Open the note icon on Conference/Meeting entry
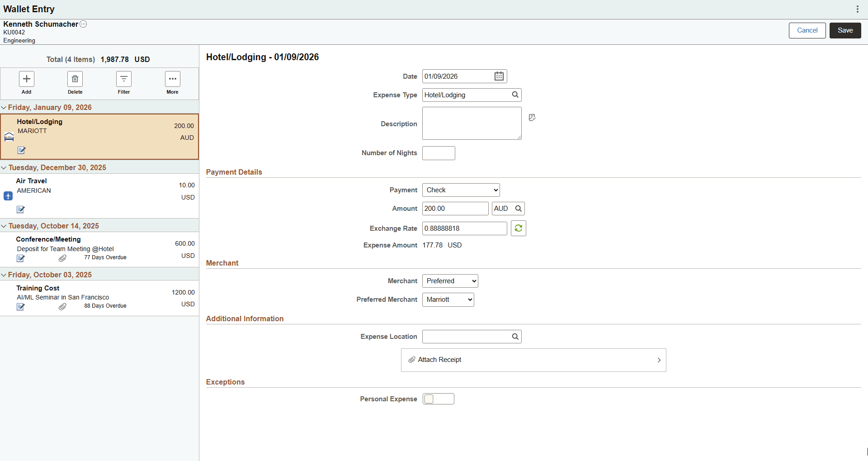868x461 pixels. [21, 258]
